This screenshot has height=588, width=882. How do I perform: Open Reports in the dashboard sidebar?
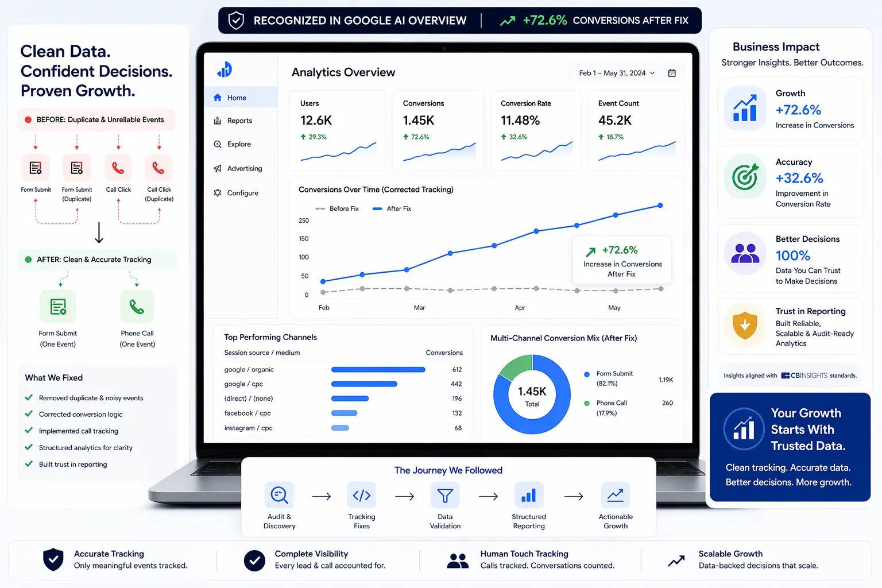pyautogui.click(x=241, y=121)
